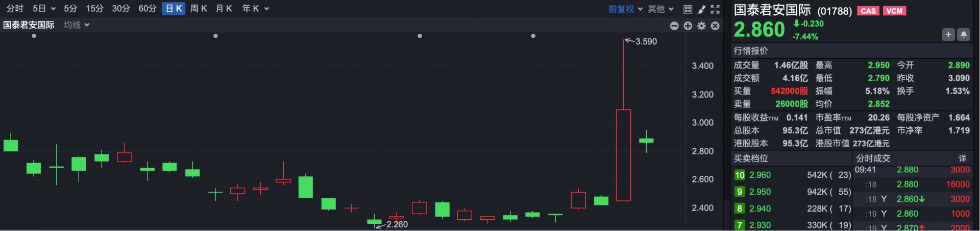The height and width of the screenshot is (231, 980).
Task: Switch to the 周K chart tab
Action: click(x=199, y=9)
